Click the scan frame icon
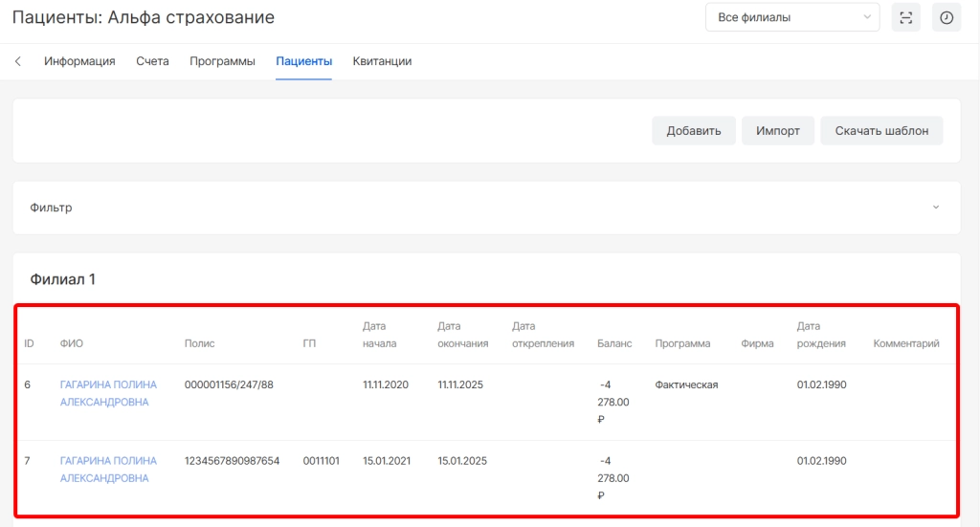This screenshot has height=527, width=980. coord(905,17)
